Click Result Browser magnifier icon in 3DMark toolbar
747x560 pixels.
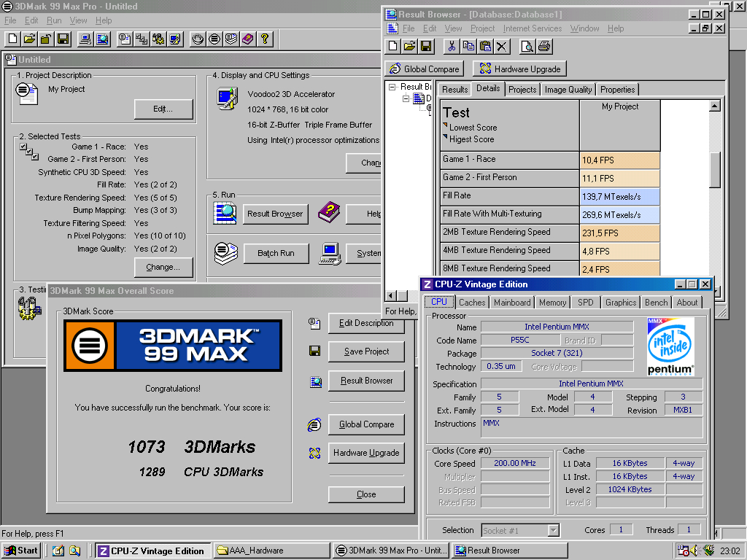(102, 39)
